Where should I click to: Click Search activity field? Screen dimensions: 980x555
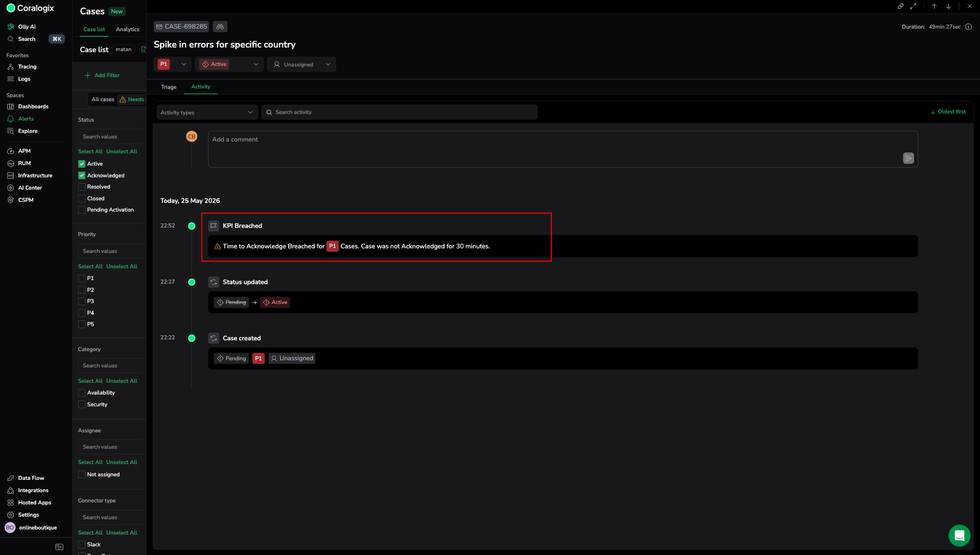[400, 112]
